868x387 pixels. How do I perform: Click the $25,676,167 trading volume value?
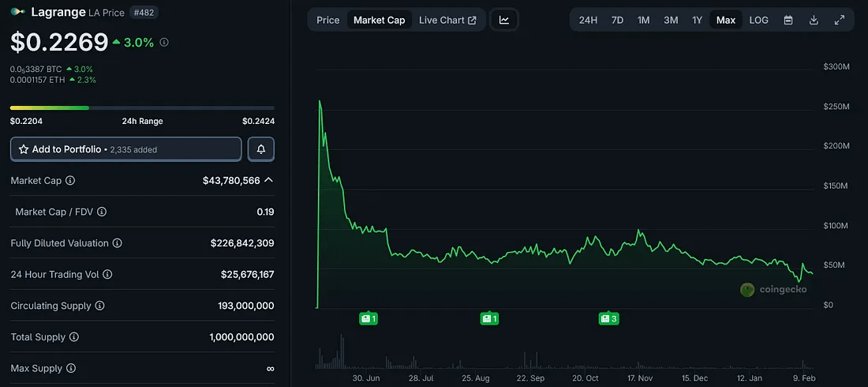[x=248, y=274]
